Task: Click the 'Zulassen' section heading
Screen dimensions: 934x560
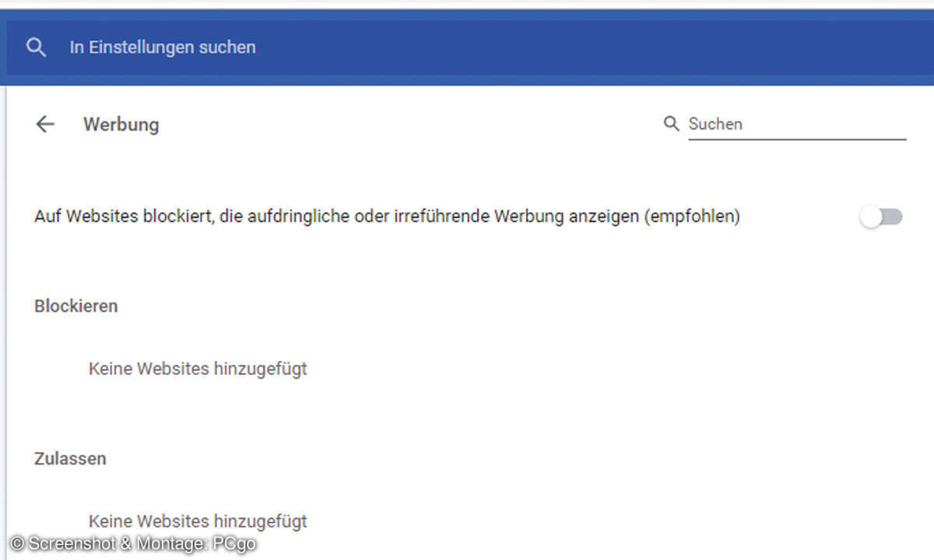Action: pyautogui.click(x=70, y=459)
